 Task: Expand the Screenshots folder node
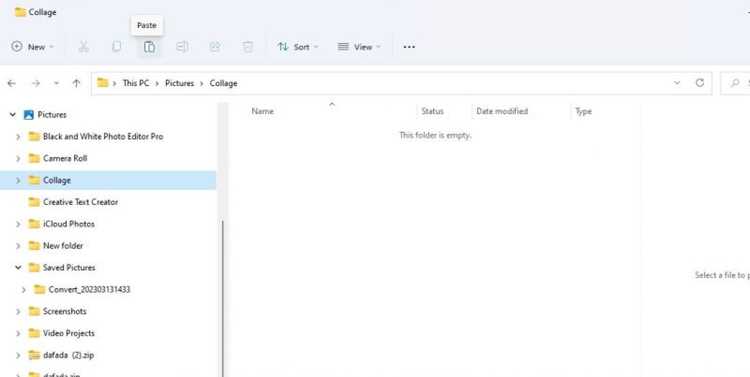[18, 311]
